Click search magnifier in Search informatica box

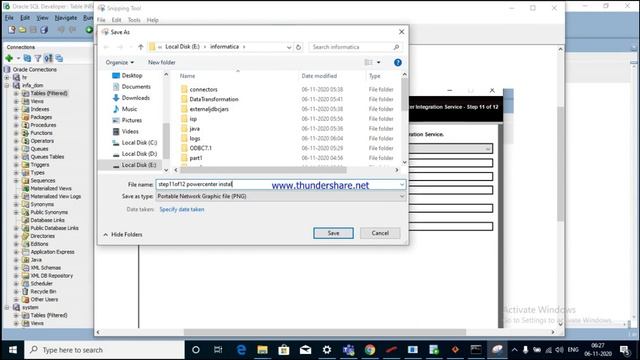396,47
